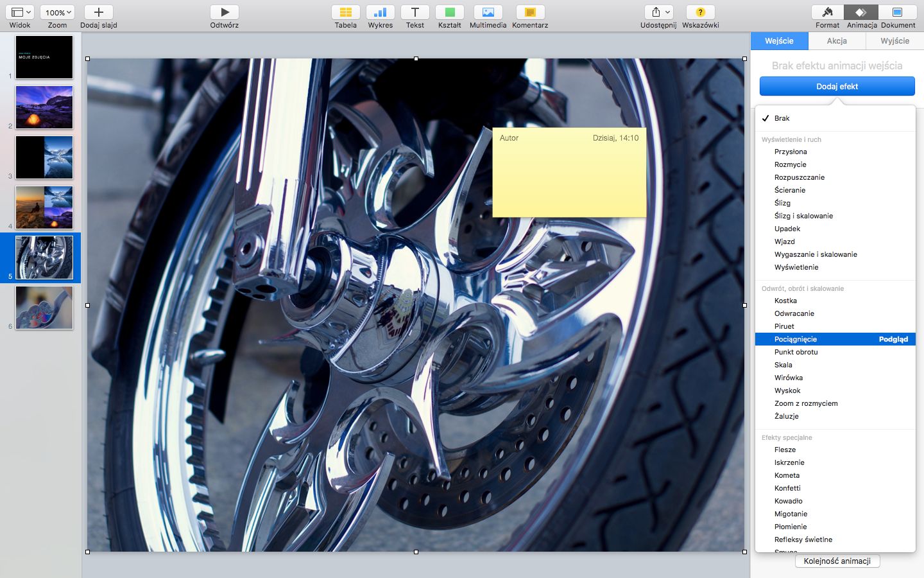
Task: Click Podgląd to preview Pociągnięcie
Action: [x=893, y=339]
